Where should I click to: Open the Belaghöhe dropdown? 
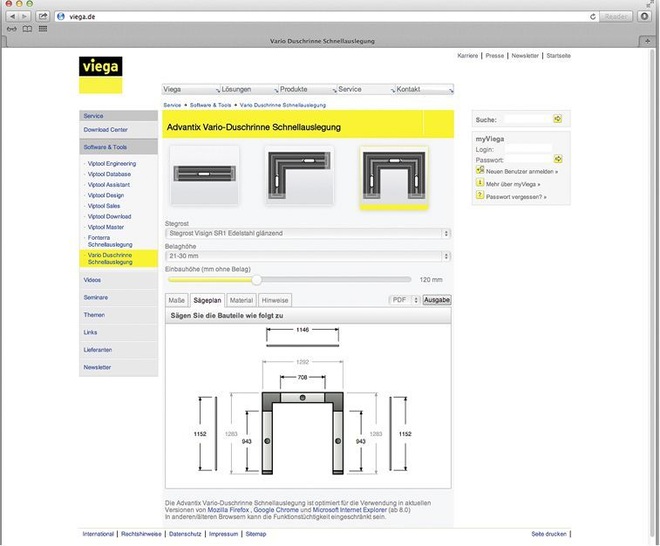point(307,257)
